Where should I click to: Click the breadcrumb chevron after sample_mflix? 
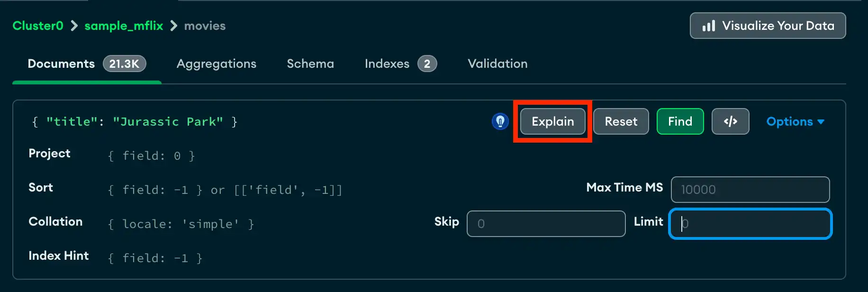173,26
